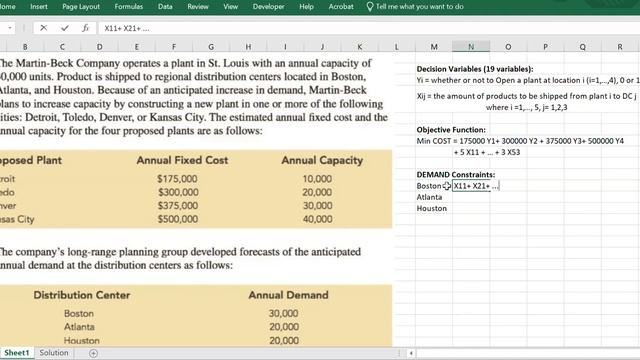Select column D header
The width and height of the screenshot is (640, 360).
(99, 47)
